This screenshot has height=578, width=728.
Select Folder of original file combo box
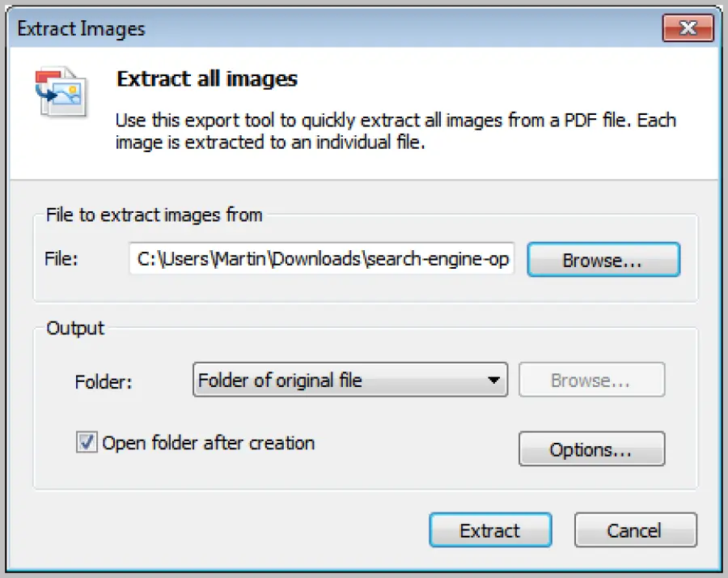(x=349, y=380)
